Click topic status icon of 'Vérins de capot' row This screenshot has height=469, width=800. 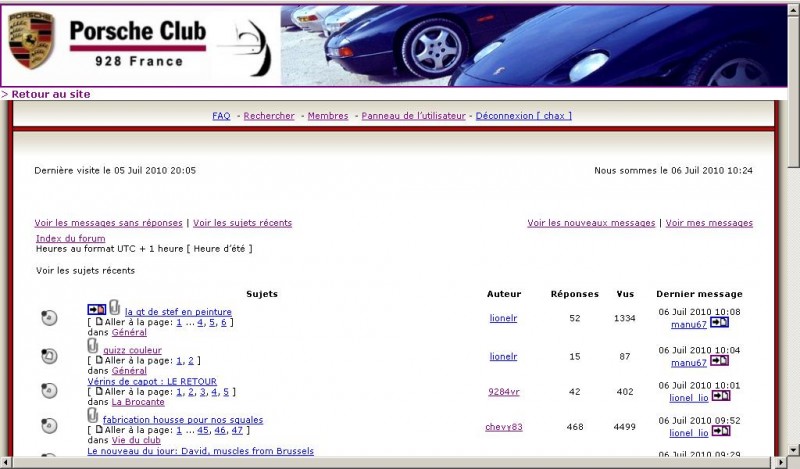click(49, 391)
